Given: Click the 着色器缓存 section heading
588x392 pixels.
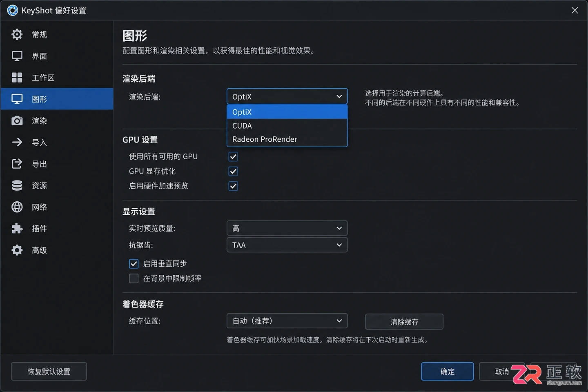Looking at the screenshot, I should coord(143,304).
